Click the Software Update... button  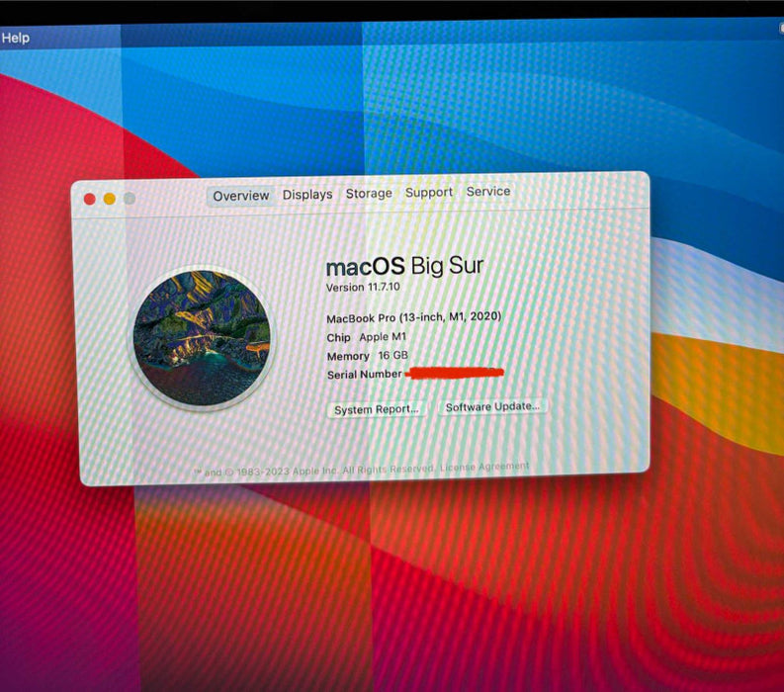click(x=492, y=407)
